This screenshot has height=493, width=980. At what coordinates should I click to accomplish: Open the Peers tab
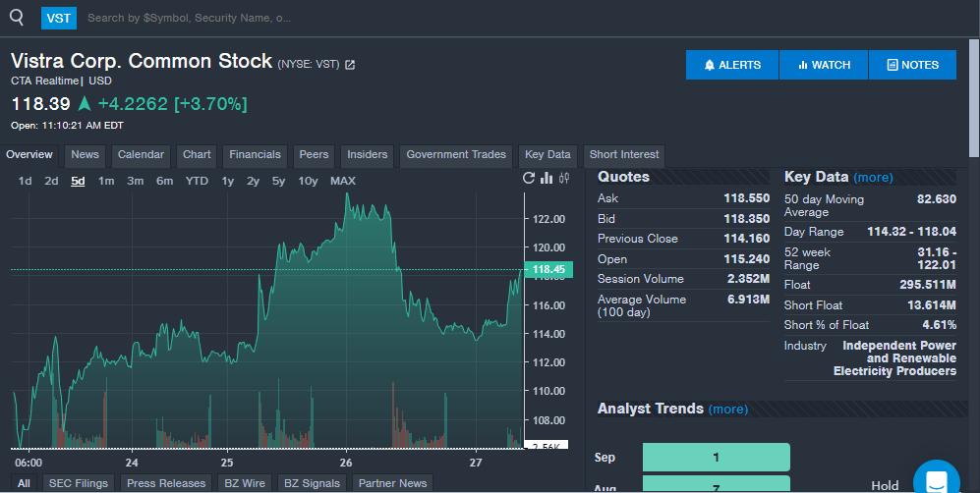(x=314, y=155)
